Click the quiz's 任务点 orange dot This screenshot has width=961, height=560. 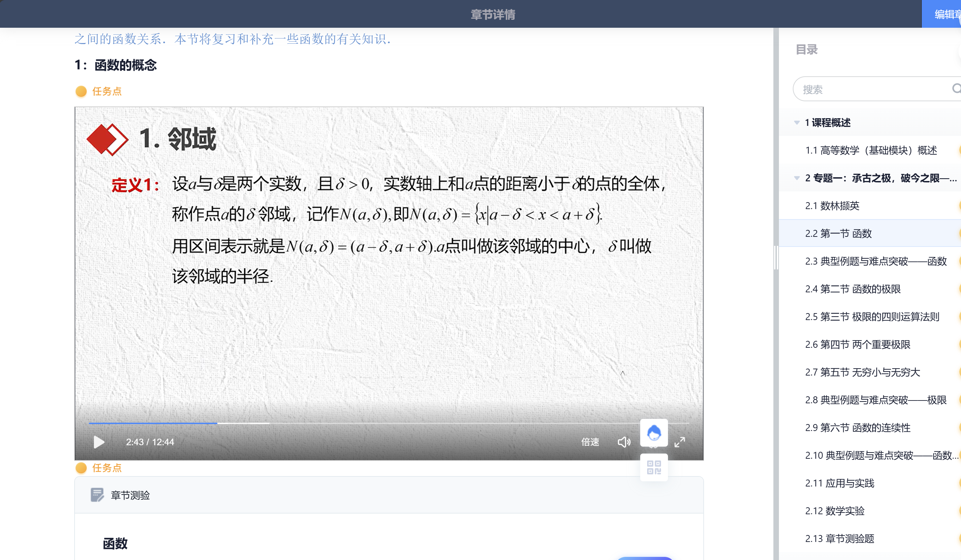point(81,468)
